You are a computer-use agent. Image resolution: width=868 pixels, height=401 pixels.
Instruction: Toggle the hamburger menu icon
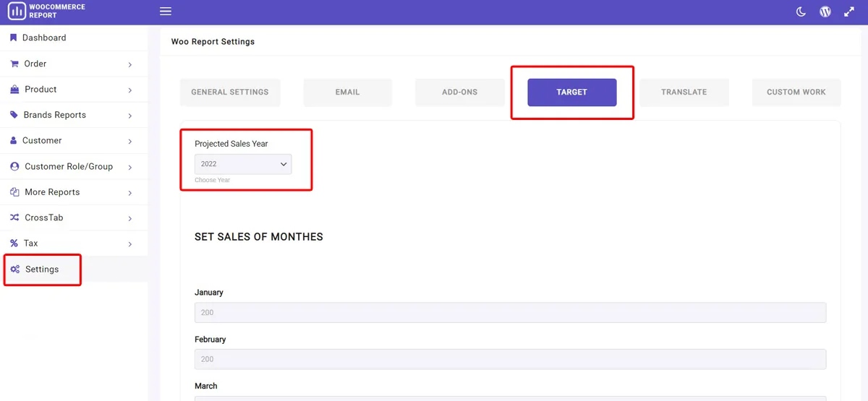click(x=166, y=12)
